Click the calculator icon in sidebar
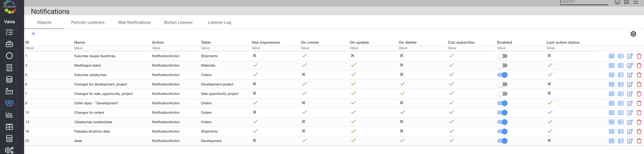Screen dimensions: 644x154 [x=9, y=139]
